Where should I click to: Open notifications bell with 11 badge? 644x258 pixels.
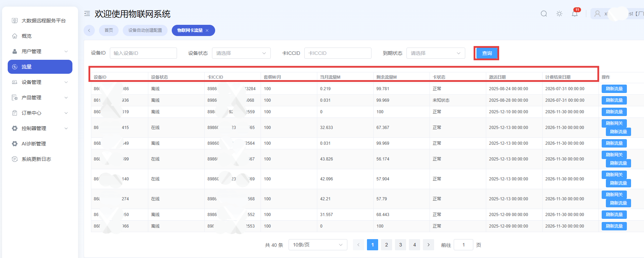pyautogui.click(x=575, y=14)
